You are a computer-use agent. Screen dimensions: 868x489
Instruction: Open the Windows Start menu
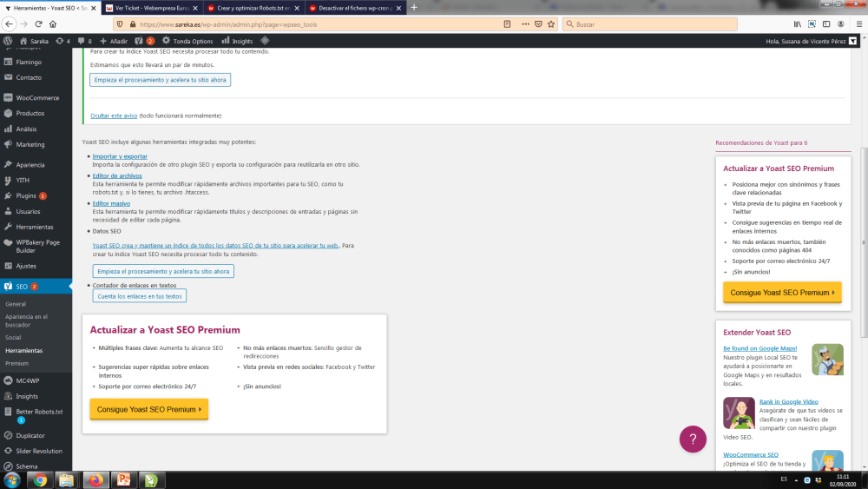click(x=12, y=480)
